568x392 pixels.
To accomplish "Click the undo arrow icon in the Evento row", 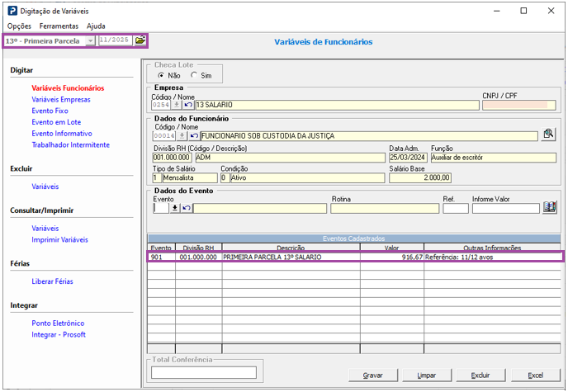I will pos(187,209).
